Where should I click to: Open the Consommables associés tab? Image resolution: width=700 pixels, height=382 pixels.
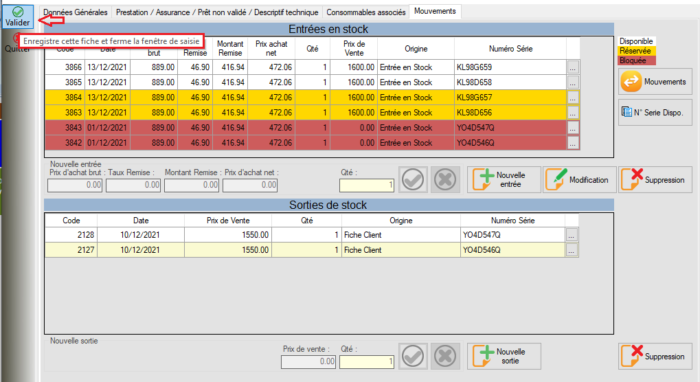pyautogui.click(x=366, y=12)
